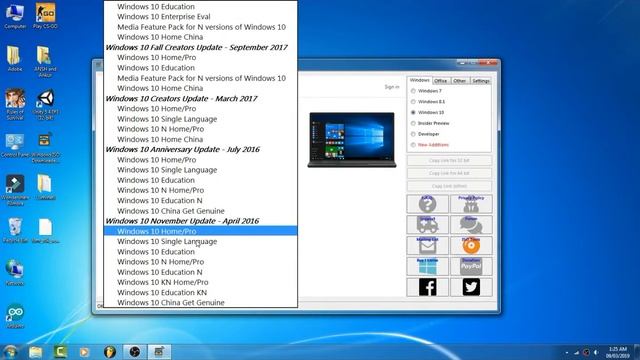The width and height of the screenshot is (640, 360).
Task: Choose Windows 10 Education KN edition
Action: [200, 293]
